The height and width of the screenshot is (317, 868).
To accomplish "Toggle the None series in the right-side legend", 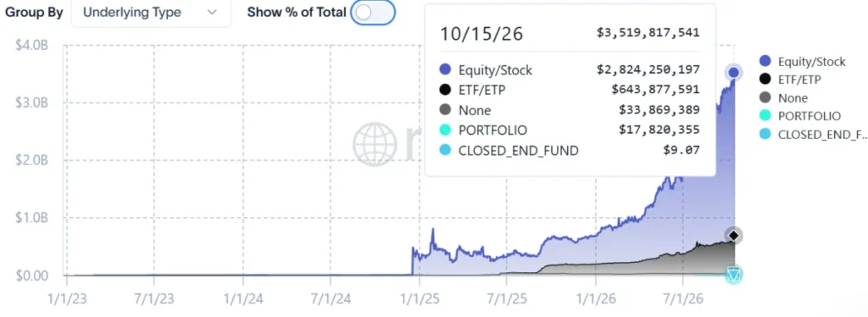I will pyautogui.click(x=784, y=98).
